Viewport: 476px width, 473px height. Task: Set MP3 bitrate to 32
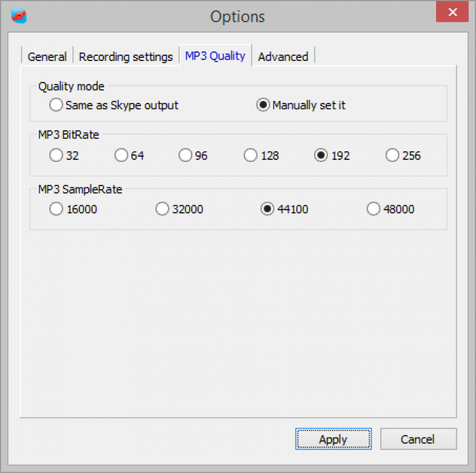(x=56, y=155)
